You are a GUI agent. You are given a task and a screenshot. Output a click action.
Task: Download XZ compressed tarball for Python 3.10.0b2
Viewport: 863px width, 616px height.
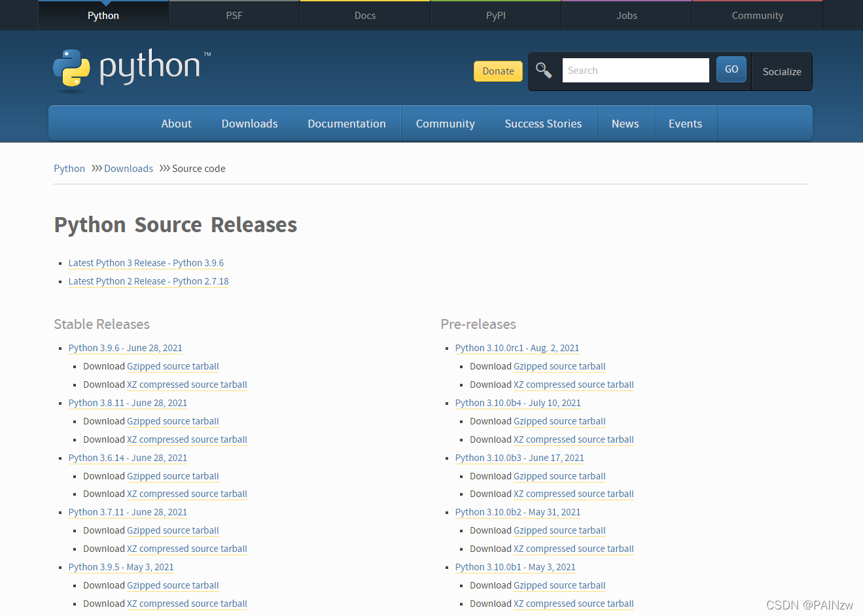[574, 549]
